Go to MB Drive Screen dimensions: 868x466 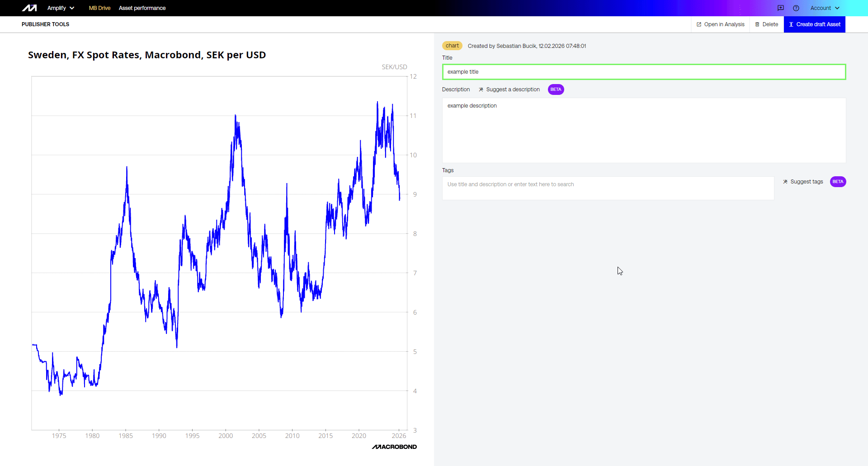click(x=99, y=8)
